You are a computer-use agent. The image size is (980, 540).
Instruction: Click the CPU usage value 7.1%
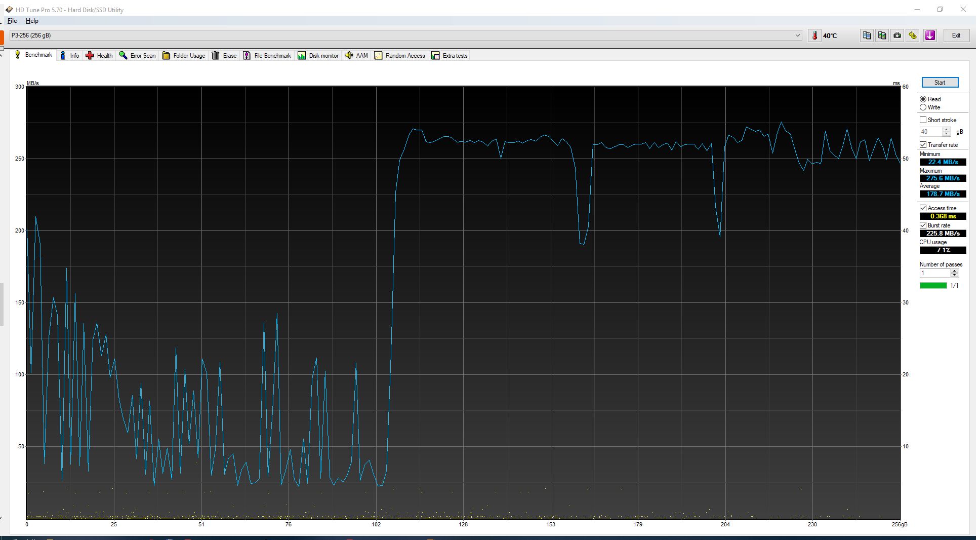[x=943, y=250]
